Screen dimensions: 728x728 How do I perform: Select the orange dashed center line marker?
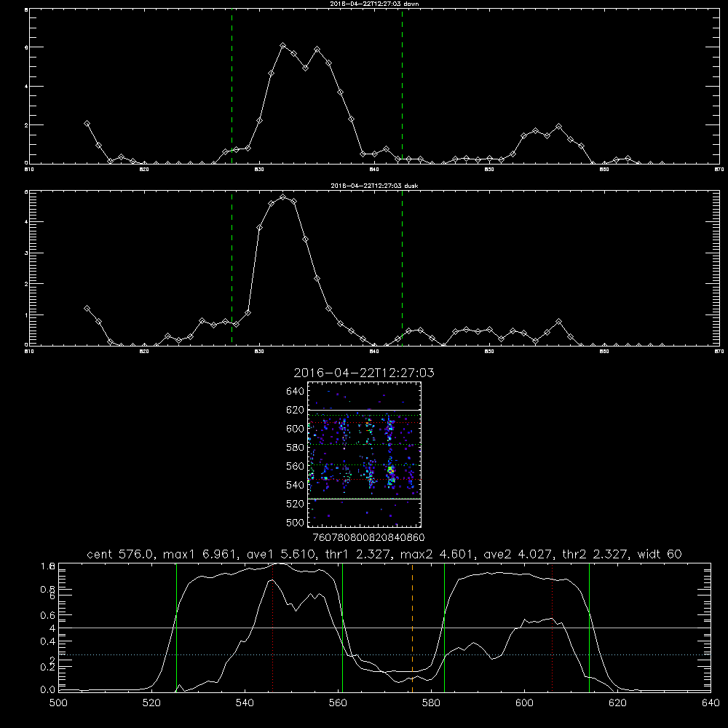412,627
